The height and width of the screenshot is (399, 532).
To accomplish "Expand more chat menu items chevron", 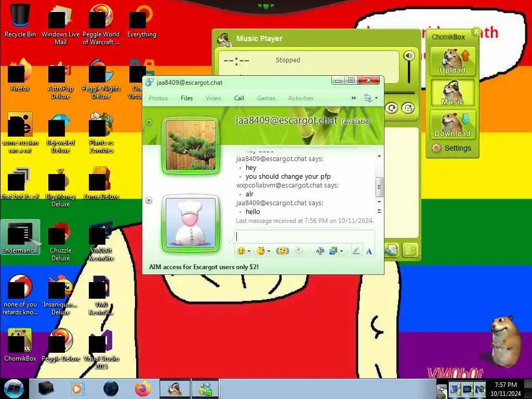I will coord(354,98).
